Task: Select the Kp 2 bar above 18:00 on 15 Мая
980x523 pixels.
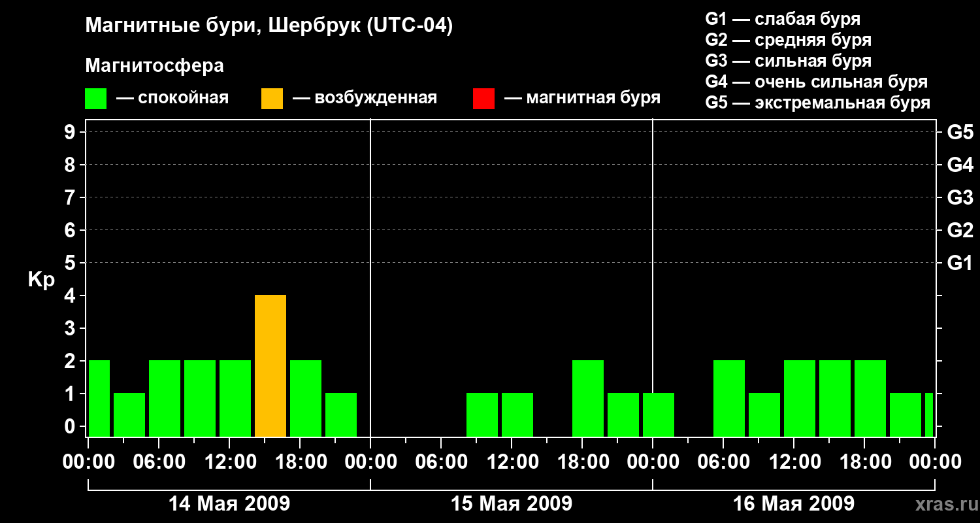Action: pos(588,398)
